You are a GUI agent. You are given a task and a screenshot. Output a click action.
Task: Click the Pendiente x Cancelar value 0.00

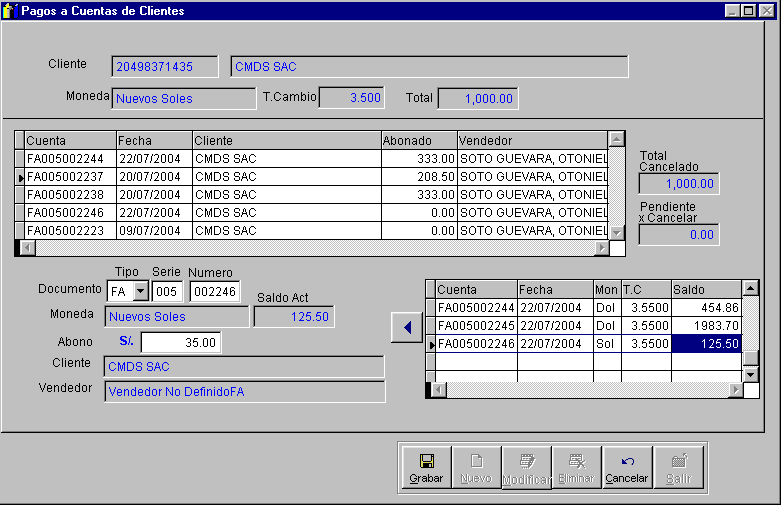tap(679, 235)
